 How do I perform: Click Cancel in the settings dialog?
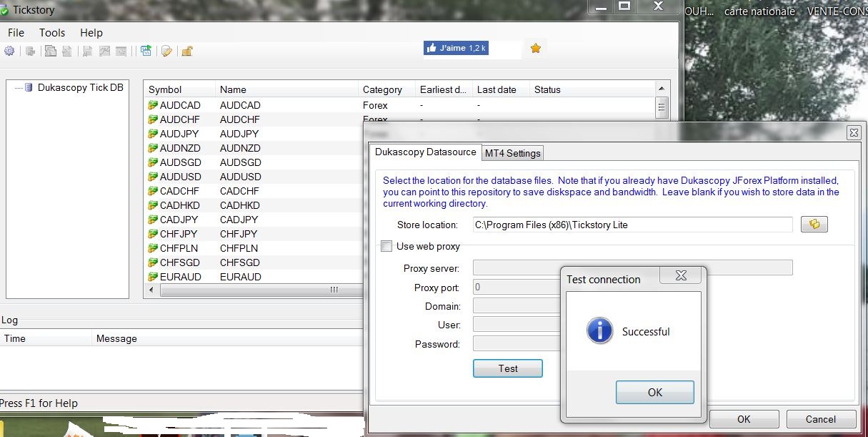[821, 419]
